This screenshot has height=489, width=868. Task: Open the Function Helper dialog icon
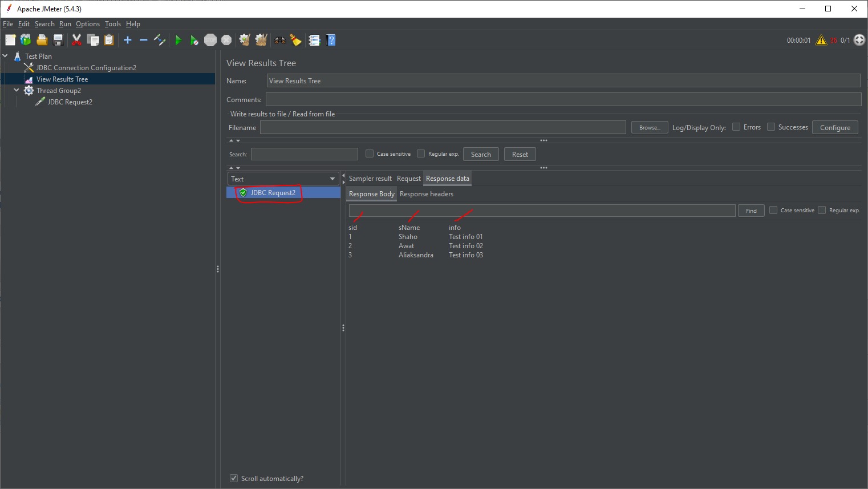point(314,40)
